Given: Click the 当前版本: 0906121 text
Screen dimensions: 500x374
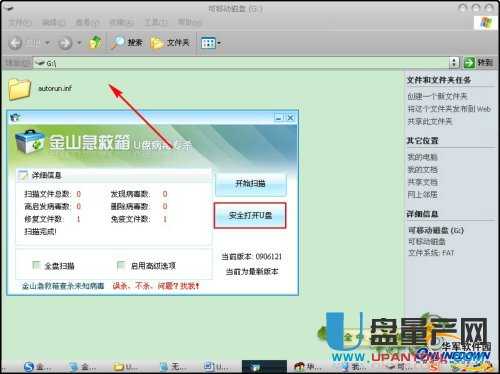Looking at the screenshot, I should pos(252,257).
